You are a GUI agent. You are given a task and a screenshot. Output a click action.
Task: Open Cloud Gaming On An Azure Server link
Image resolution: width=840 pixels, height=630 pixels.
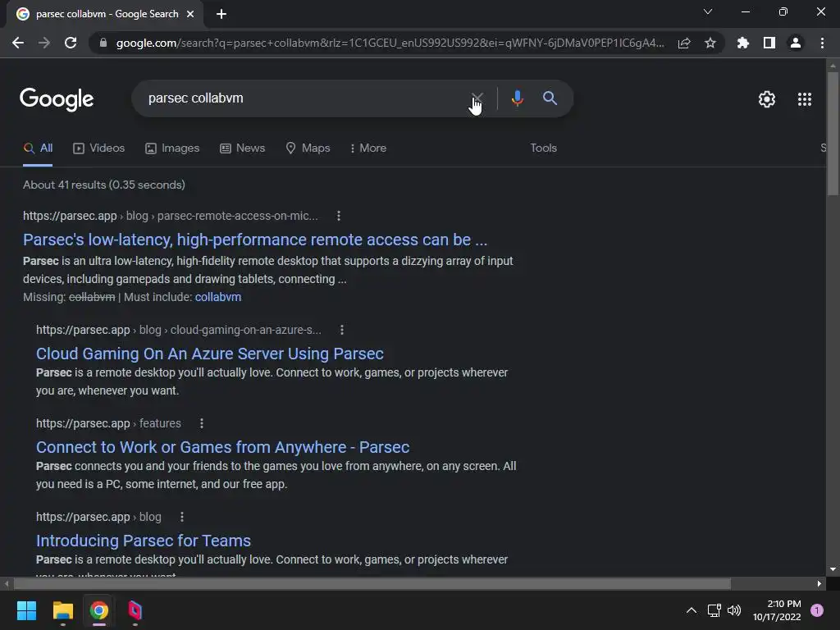click(x=209, y=354)
